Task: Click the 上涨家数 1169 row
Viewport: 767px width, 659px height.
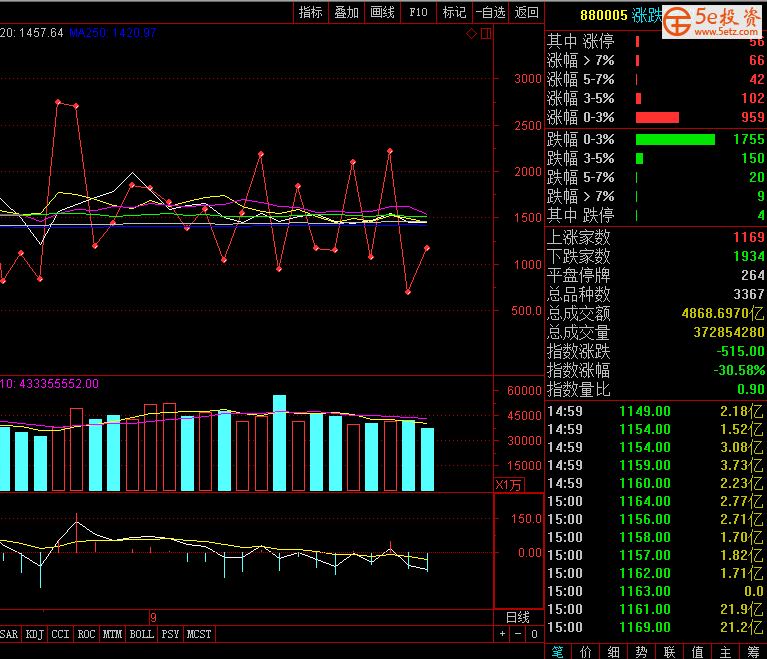Action: 655,237
